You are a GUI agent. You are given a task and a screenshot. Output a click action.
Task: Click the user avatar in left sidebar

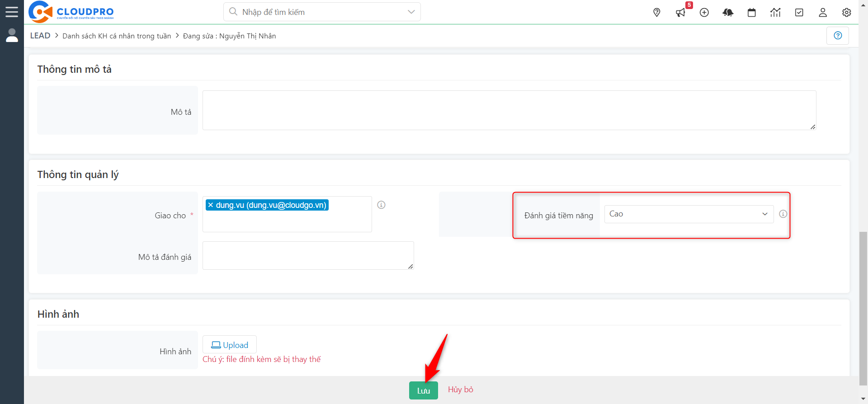click(x=12, y=35)
